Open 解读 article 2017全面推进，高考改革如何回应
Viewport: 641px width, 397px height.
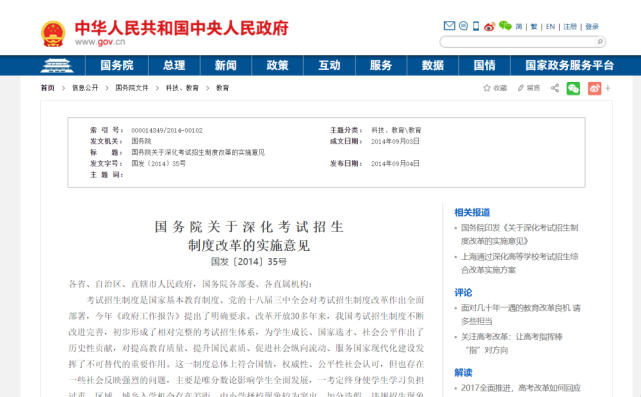click(521, 388)
